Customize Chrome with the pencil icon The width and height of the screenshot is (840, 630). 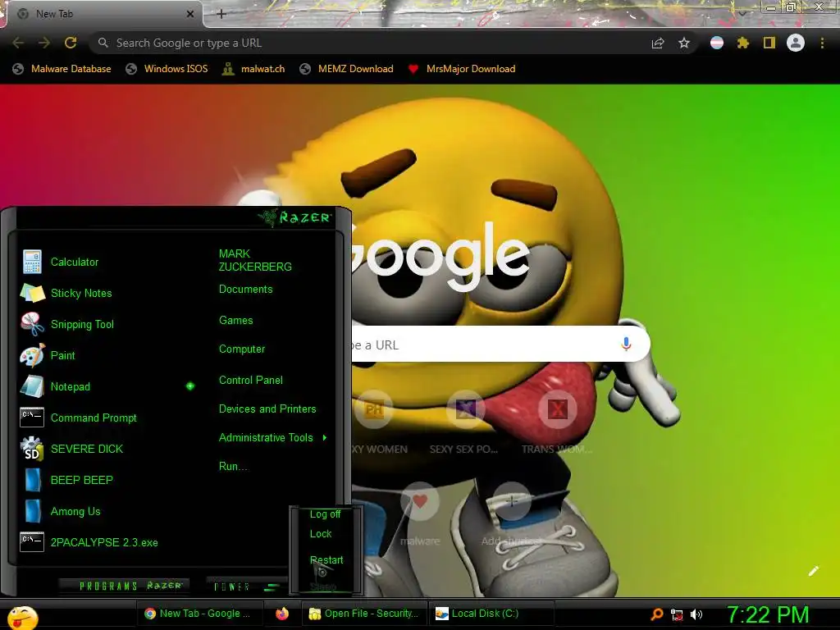(814, 571)
